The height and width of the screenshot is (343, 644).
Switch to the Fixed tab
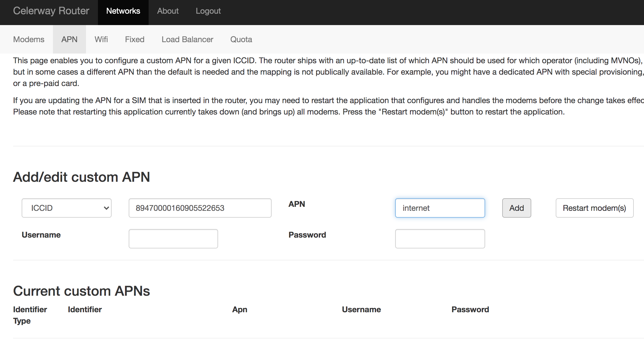click(135, 39)
